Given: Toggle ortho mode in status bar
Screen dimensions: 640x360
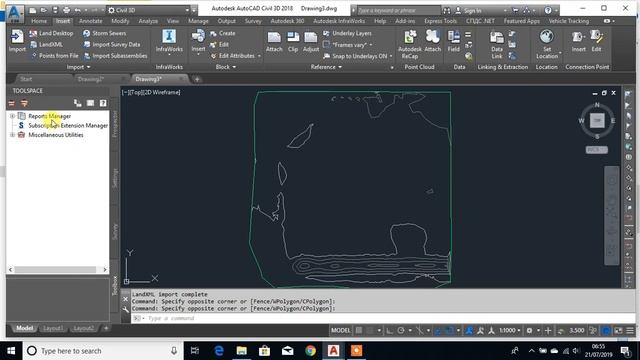Looking at the screenshot, I should (x=389, y=331).
